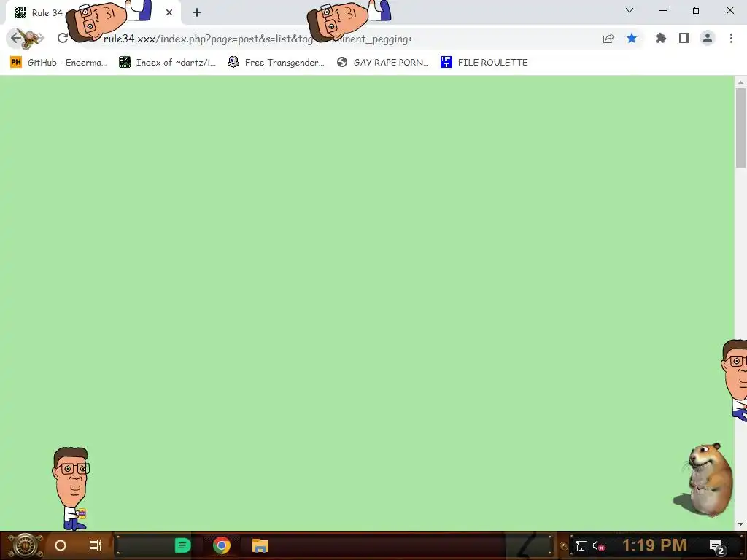Toggle the browser side panel
This screenshot has height=560, width=747.
pyautogui.click(x=684, y=38)
